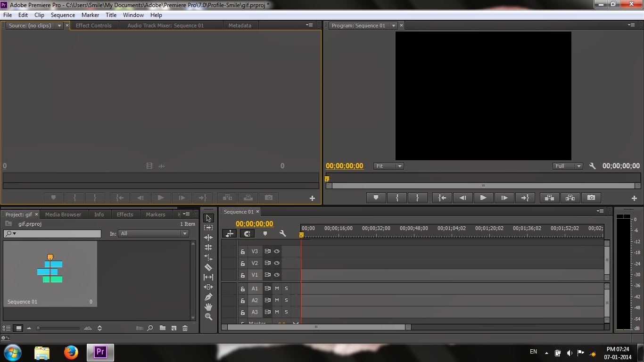Select the Slip tool

click(x=208, y=277)
